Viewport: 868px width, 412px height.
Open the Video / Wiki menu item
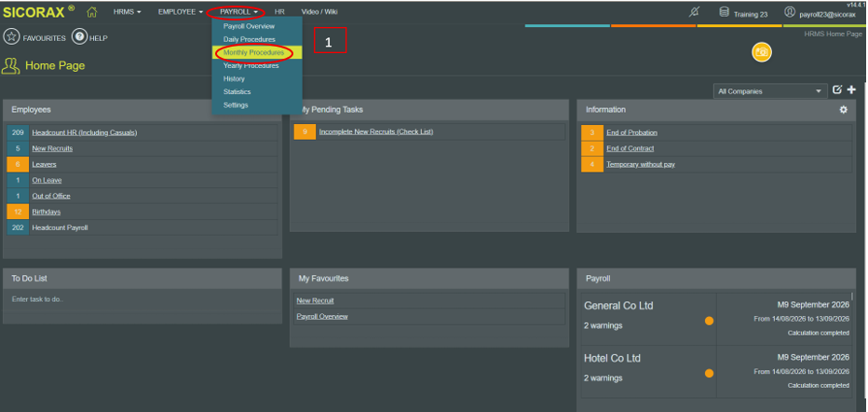[x=319, y=11]
